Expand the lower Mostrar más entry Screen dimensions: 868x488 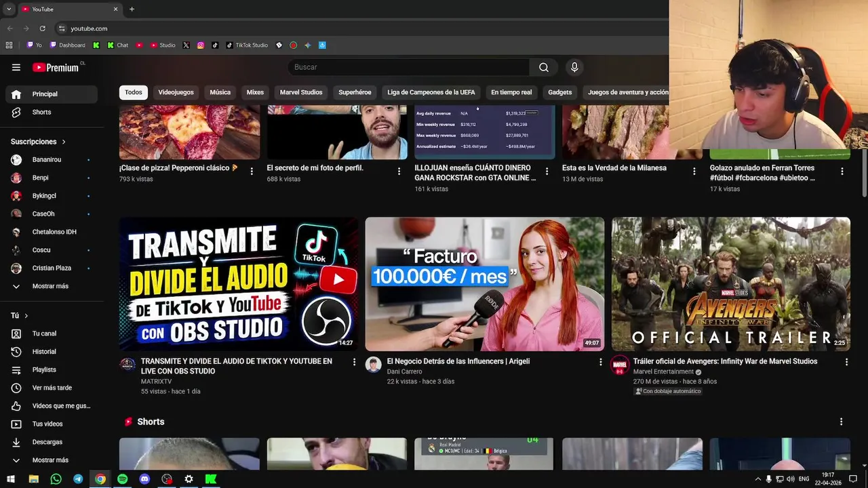tap(52, 460)
